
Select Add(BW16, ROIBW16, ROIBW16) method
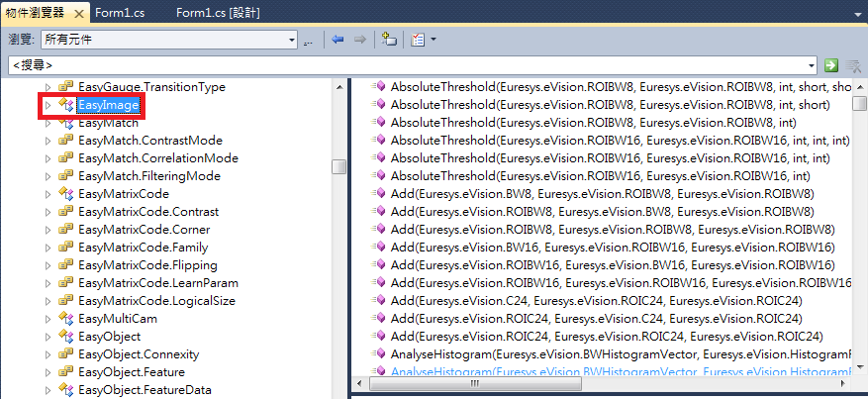(613, 248)
